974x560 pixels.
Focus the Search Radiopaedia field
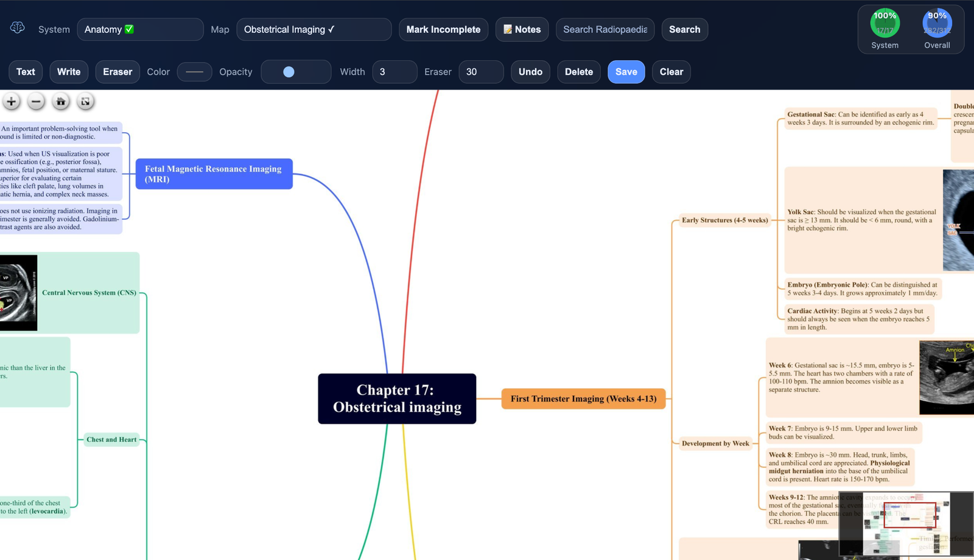point(605,29)
